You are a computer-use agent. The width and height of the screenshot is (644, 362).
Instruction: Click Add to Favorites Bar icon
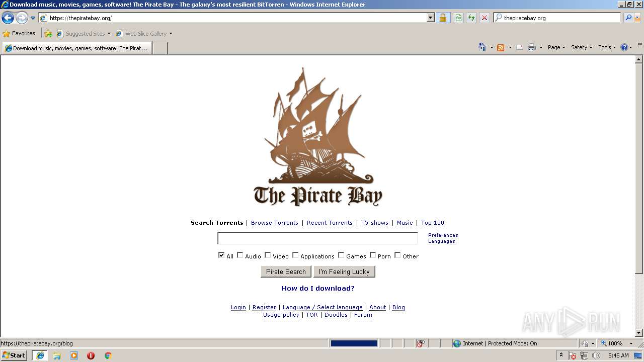(x=48, y=34)
